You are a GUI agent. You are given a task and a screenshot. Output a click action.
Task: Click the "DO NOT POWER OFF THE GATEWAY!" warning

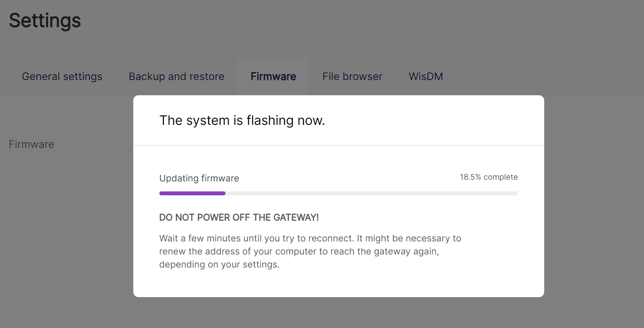(x=239, y=218)
